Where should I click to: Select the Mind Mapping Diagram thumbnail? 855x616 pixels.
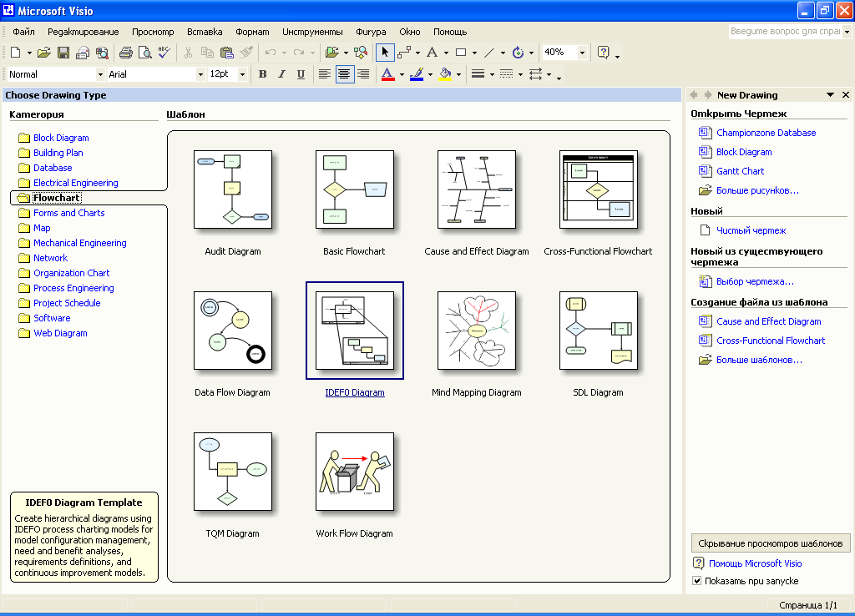[477, 331]
